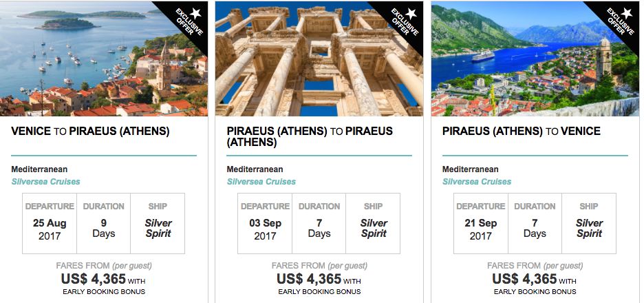Open the ancient library columns photo
Screen dimensions: 644x303
click(319, 59)
